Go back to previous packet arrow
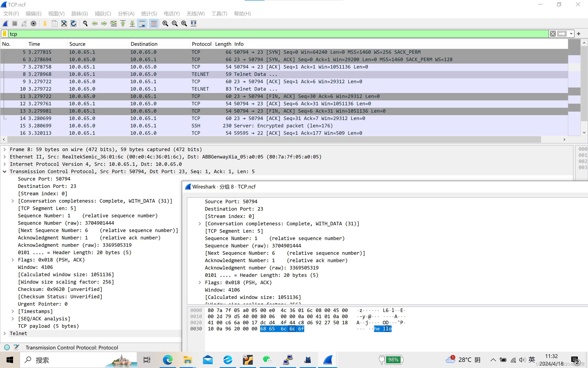Image resolution: width=588 pixels, height=368 pixels. 95,24
